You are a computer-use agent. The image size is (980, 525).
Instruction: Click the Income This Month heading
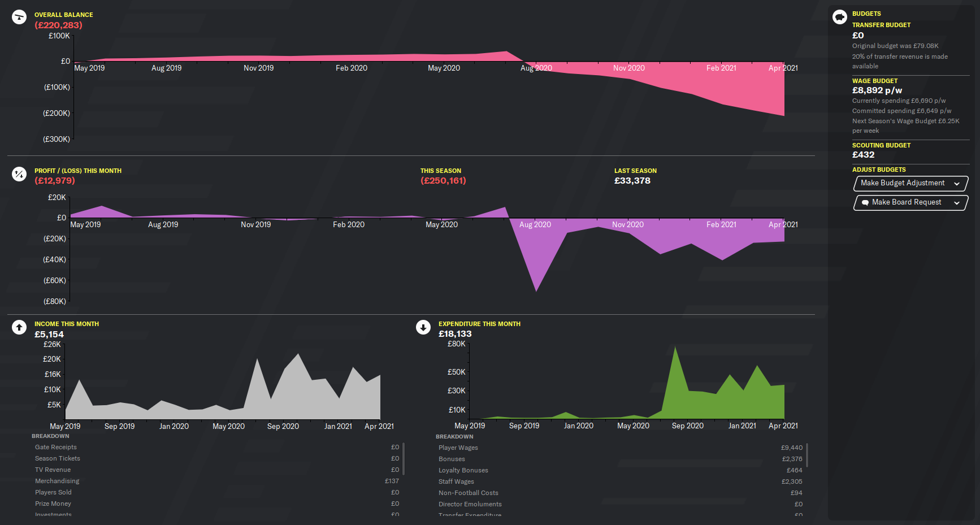coord(67,324)
